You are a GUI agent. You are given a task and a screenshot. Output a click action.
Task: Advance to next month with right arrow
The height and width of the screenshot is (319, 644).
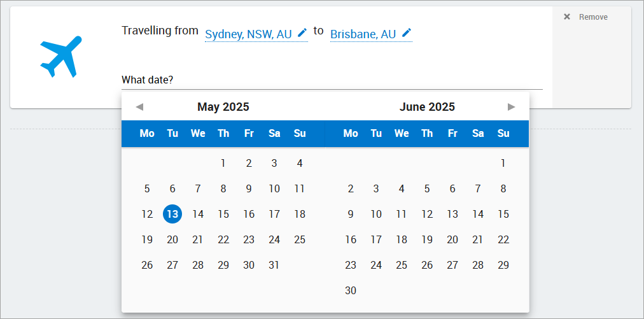[x=512, y=108]
